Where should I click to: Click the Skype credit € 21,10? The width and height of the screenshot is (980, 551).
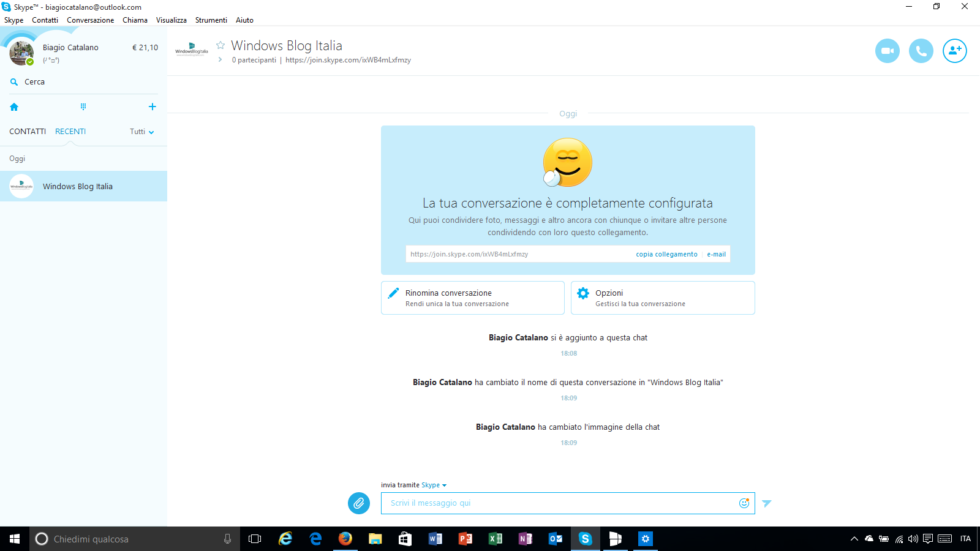tap(145, 48)
